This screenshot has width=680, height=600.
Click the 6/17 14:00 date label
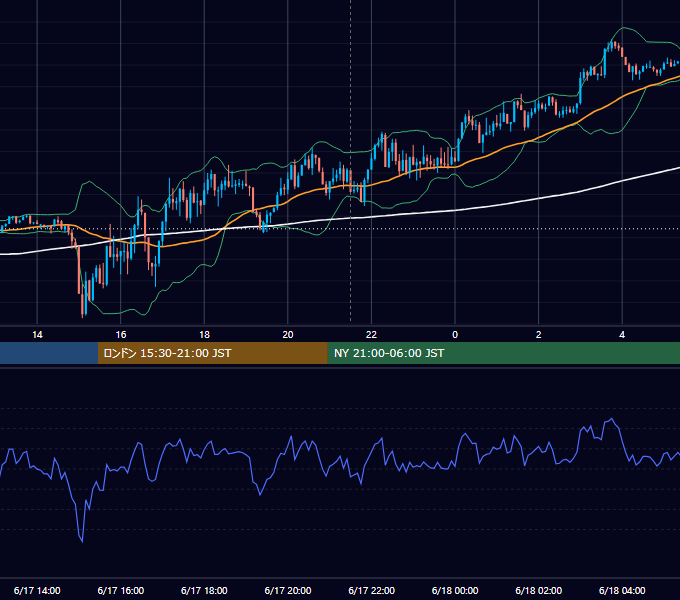pos(37,590)
